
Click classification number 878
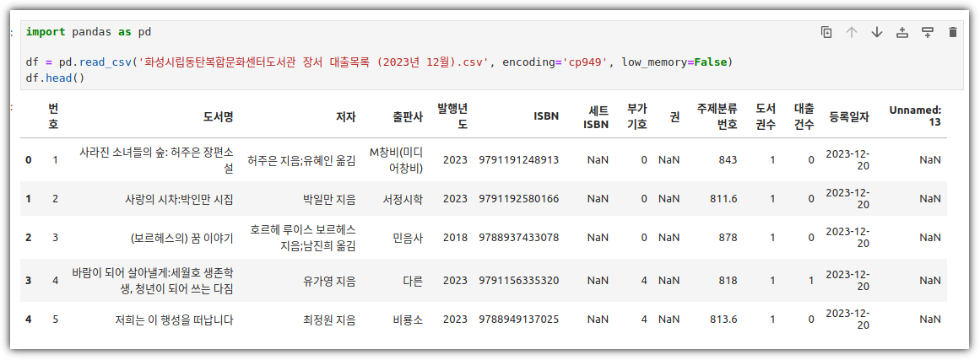(x=728, y=238)
